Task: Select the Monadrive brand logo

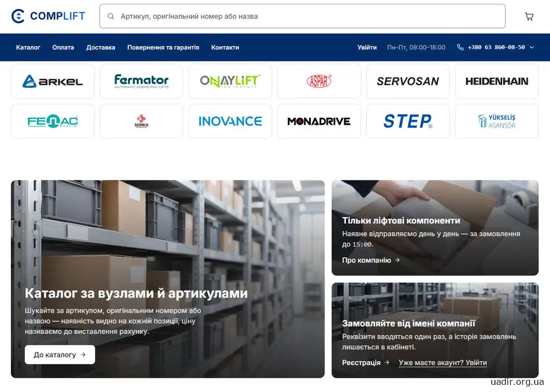Action: click(x=319, y=121)
